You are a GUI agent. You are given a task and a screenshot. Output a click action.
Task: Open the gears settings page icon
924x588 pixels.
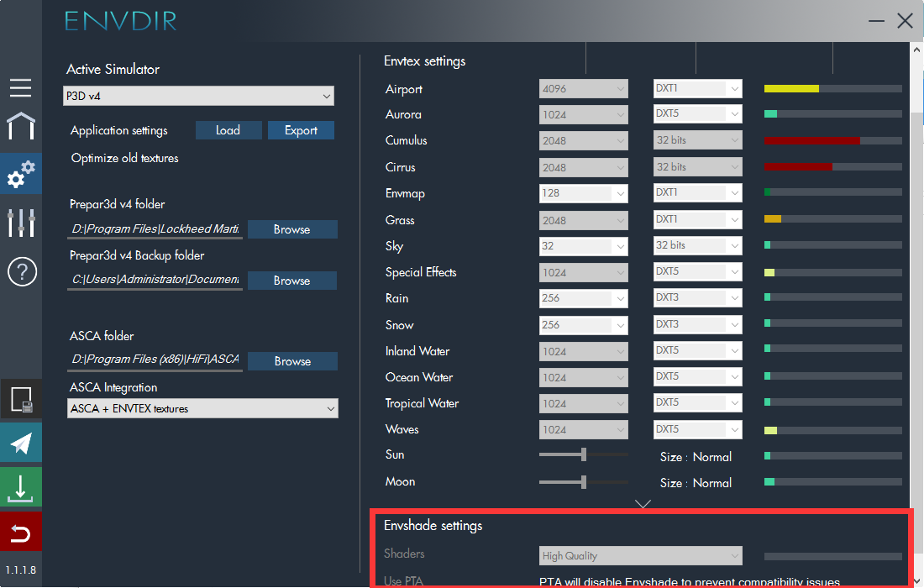[x=21, y=175]
